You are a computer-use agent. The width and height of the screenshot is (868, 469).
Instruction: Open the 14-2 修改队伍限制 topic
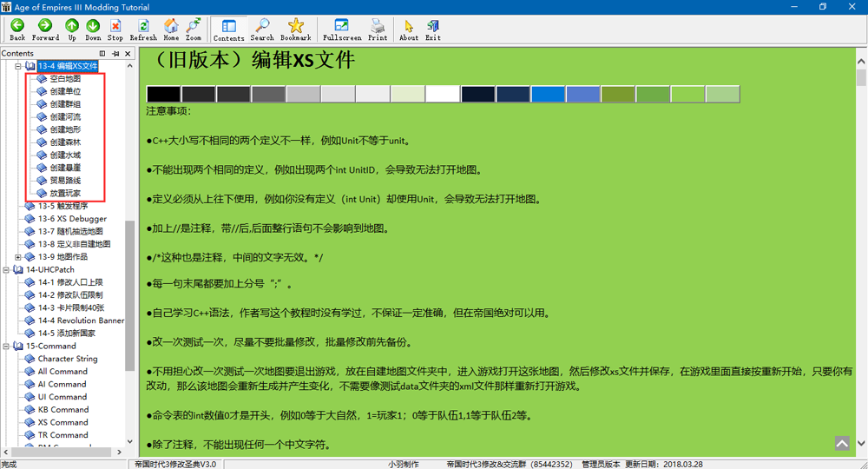pos(70,295)
